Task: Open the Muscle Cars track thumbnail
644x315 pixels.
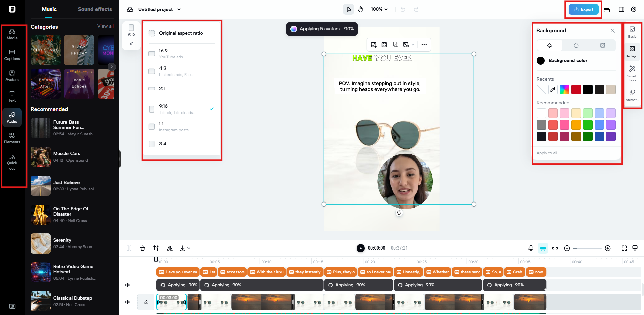Action: pyautogui.click(x=40, y=157)
